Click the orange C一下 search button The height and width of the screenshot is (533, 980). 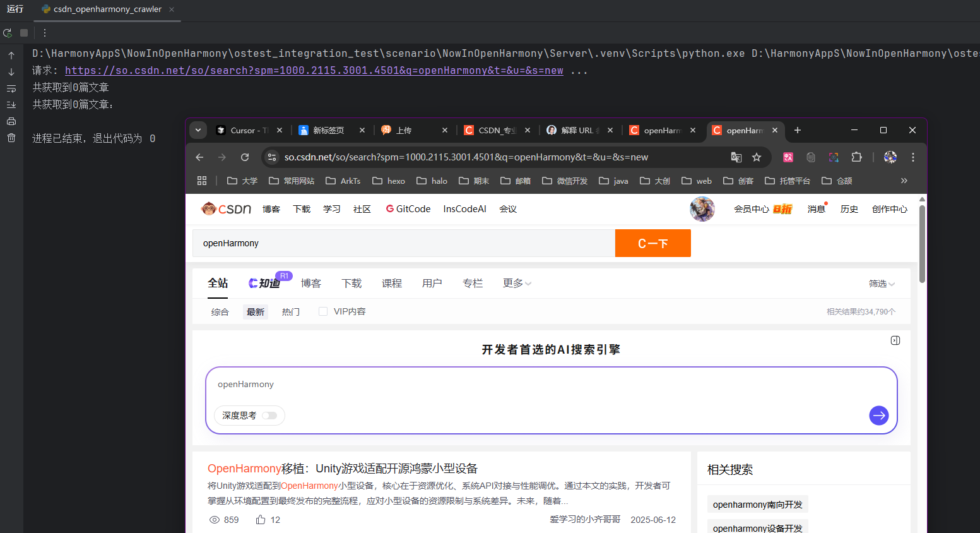pos(652,243)
